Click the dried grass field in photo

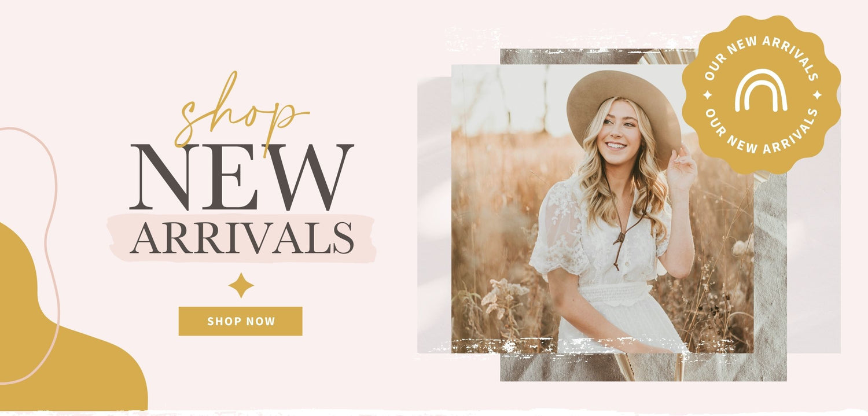(498, 231)
